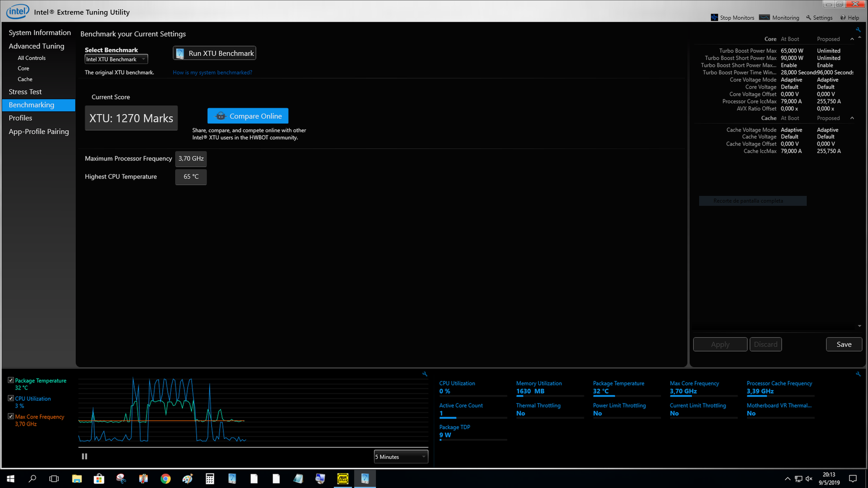Viewport: 868px width, 488px height.
Task: Open System Information in the sidebar
Action: pyautogui.click(x=40, y=33)
